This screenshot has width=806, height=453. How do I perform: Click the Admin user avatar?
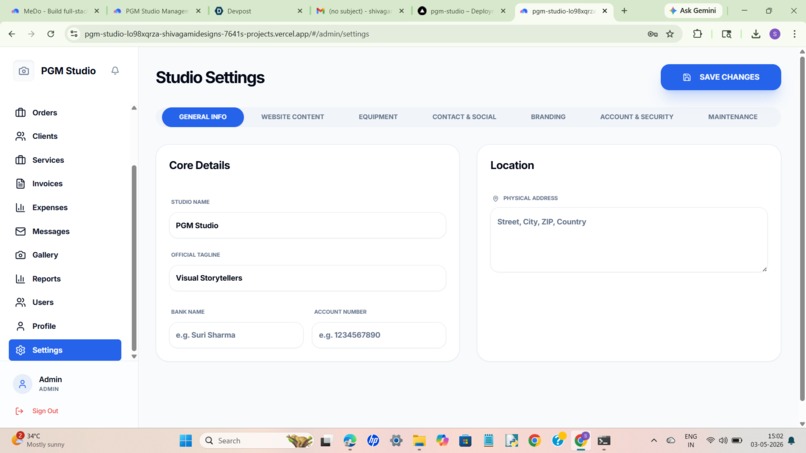coord(22,384)
